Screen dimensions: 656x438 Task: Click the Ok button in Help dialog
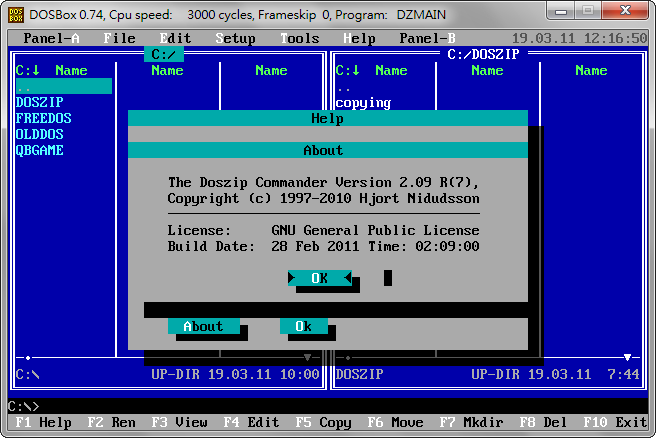(x=304, y=326)
